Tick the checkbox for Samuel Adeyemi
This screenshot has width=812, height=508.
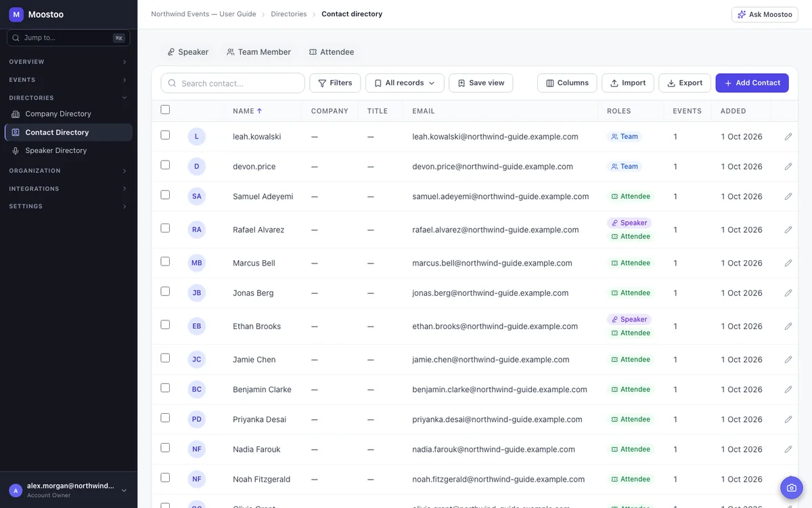[165, 194]
